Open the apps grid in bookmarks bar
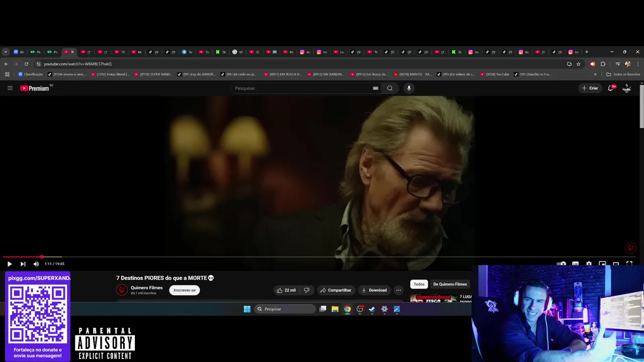The image size is (644, 362). click(x=7, y=74)
